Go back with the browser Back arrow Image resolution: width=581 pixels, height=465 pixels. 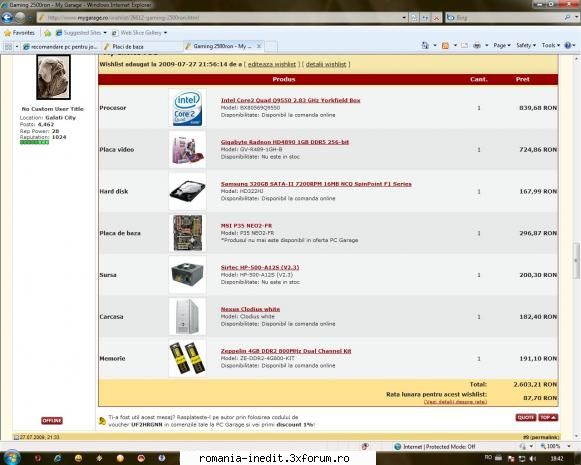pos(7,17)
